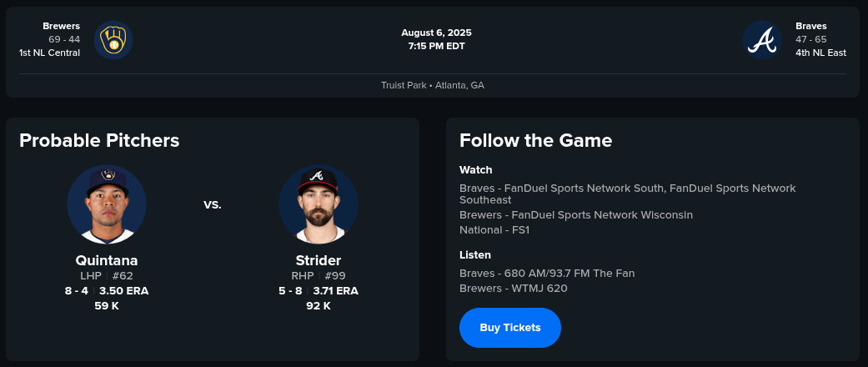
Task: Click the Truist Park venue text
Action: pyautogui.click(x=433, y=85)
